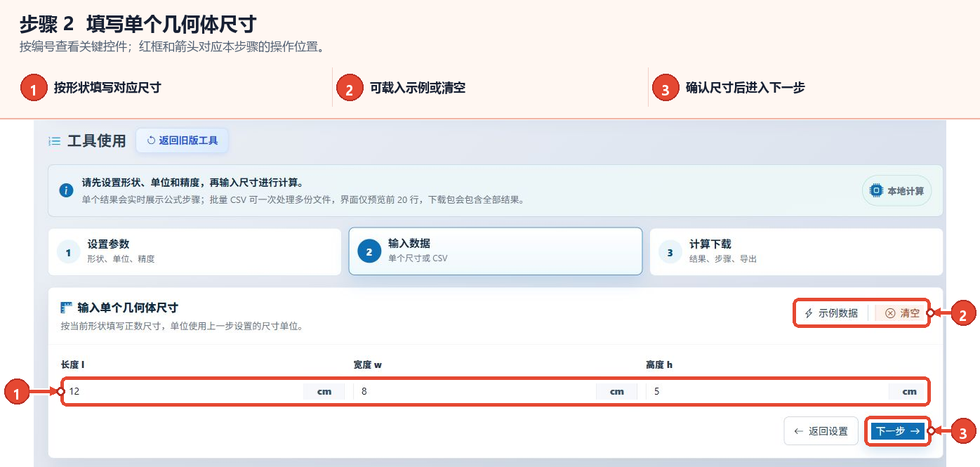
Task: Click the cm unit label of 长度 l
Action: point(324,391)
